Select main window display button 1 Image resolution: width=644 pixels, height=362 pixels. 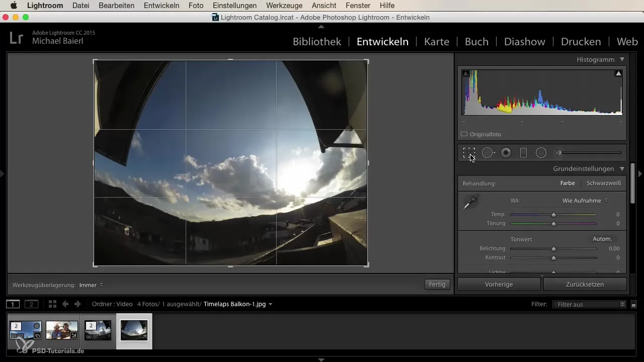13,304
